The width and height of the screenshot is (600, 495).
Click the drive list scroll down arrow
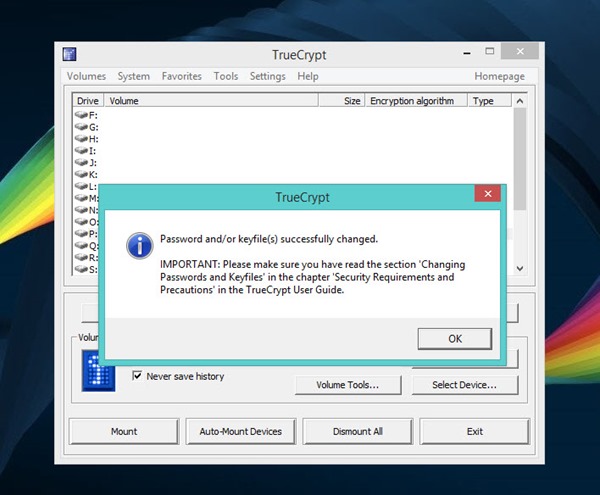[520, 269]
